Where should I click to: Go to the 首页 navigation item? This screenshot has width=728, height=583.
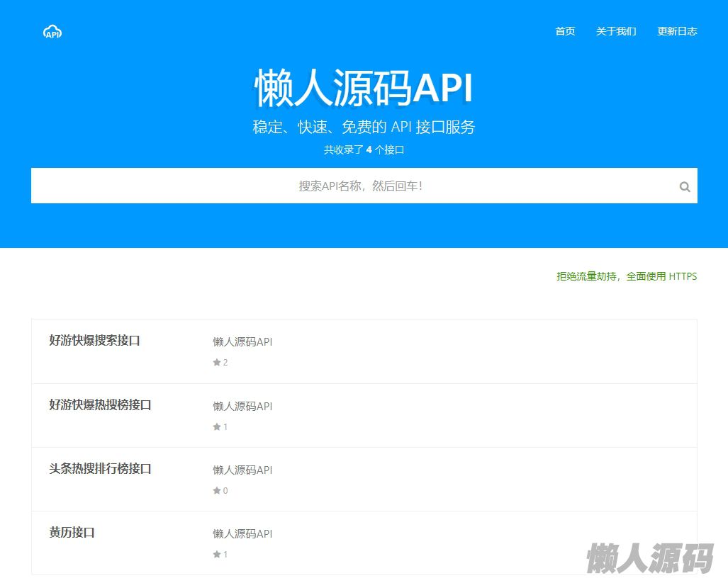click(565, 31)
